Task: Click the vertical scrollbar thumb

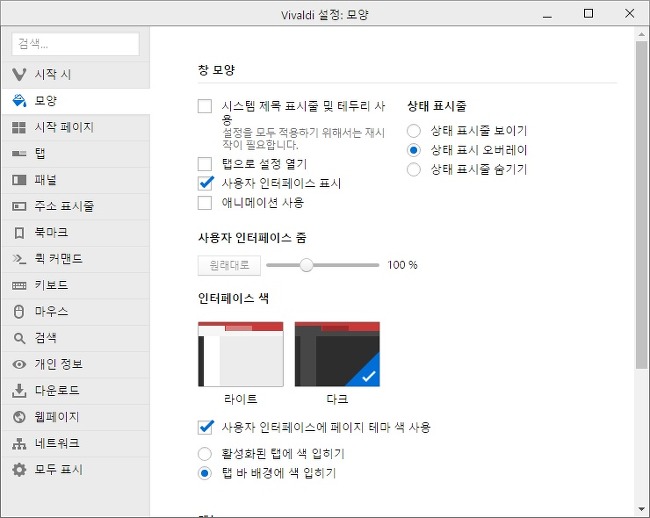Action: [641, 205]
